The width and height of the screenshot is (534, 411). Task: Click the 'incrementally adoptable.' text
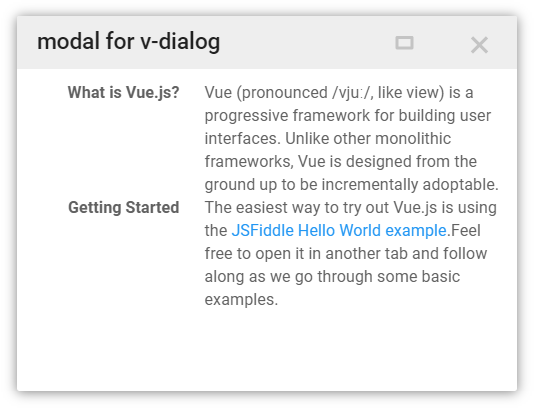(410, 185)
